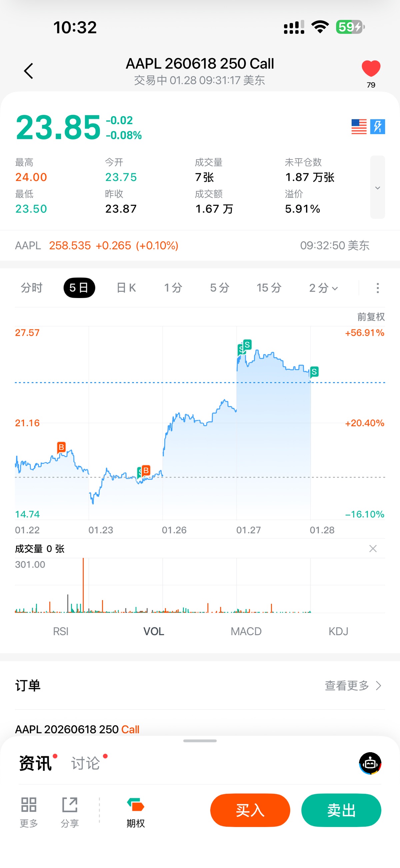400x868 pixels.
Task: Open 查看更多 orders link
Action: 353,686
